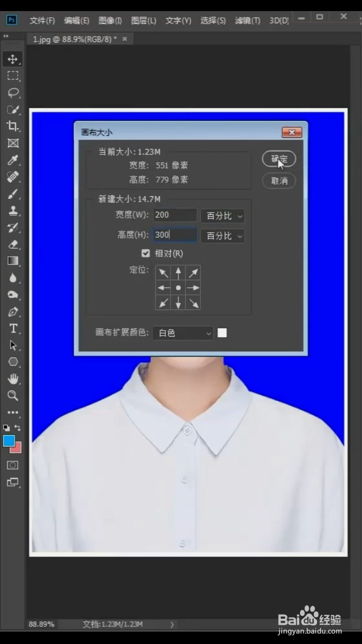The width and height of the screenshot is (362, 644).
Task: Click the 高度(H) height input field
Action: (x=175, y=234)
